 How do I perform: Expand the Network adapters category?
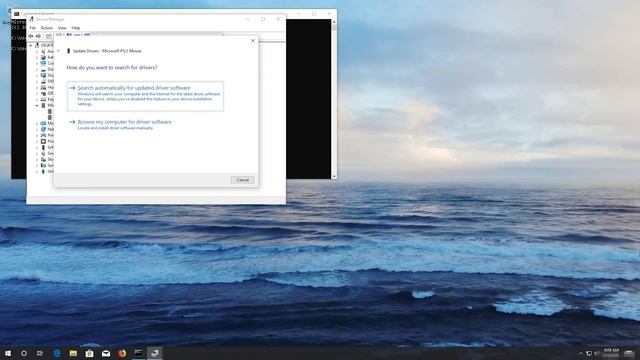point(37,129)
